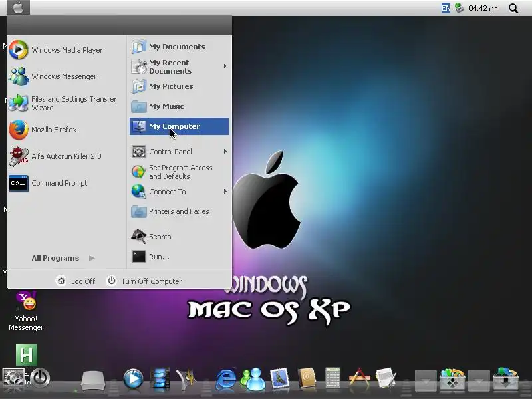Open the colorful apps stack box in dock
The width and height of the screenshot is (532, 399).
coord(452,378)
